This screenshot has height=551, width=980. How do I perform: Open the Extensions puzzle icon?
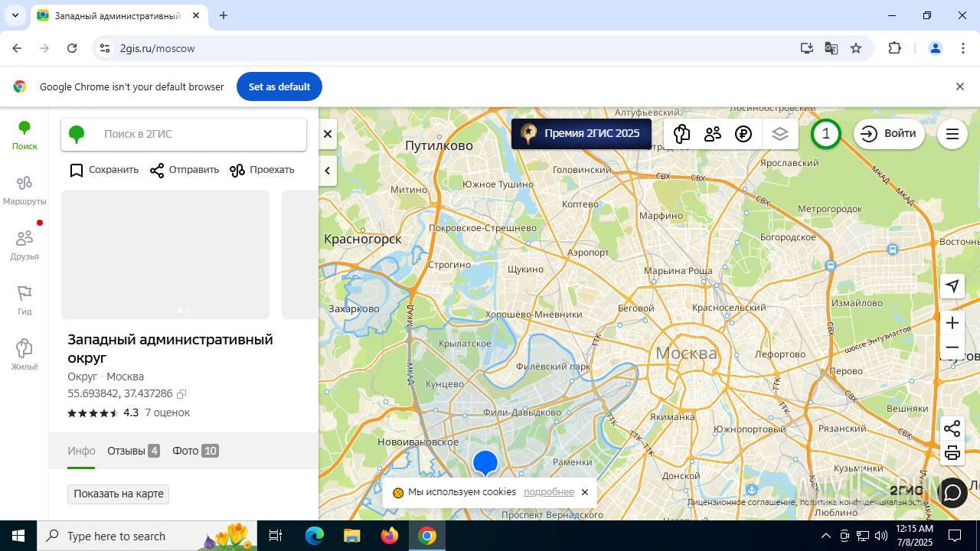click(x=894, y=48)
